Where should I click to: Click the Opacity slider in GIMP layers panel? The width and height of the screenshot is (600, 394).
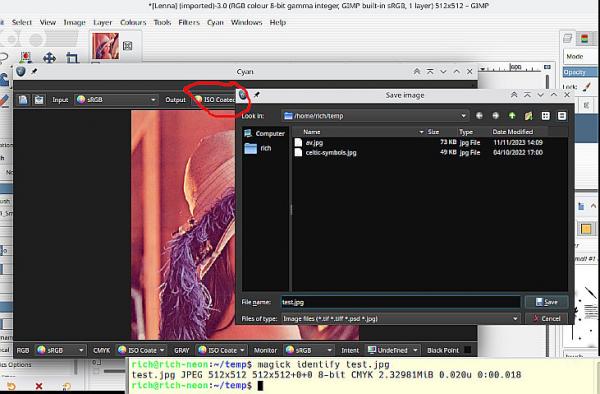581,72
